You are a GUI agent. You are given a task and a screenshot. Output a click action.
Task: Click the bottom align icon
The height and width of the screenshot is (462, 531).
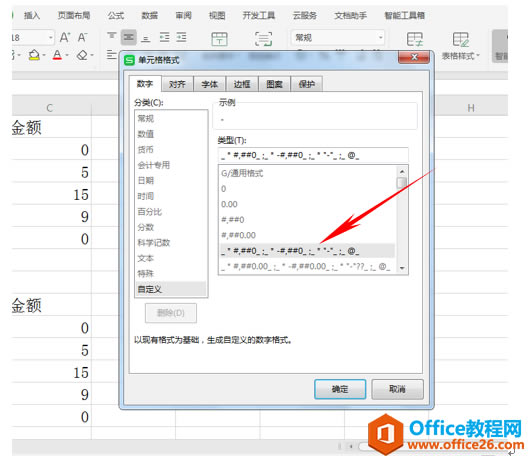(x=146, y=38)
